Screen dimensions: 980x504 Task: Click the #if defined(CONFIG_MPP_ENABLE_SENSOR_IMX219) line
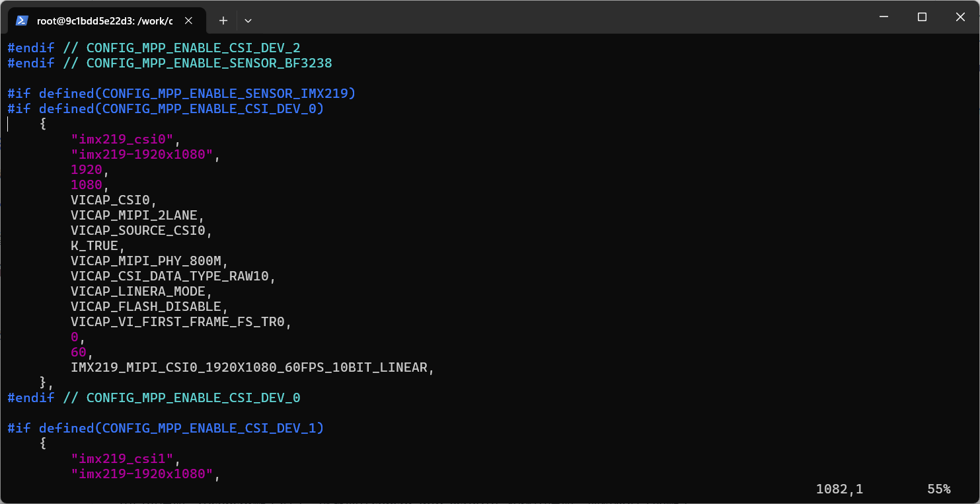coord(181,93)
